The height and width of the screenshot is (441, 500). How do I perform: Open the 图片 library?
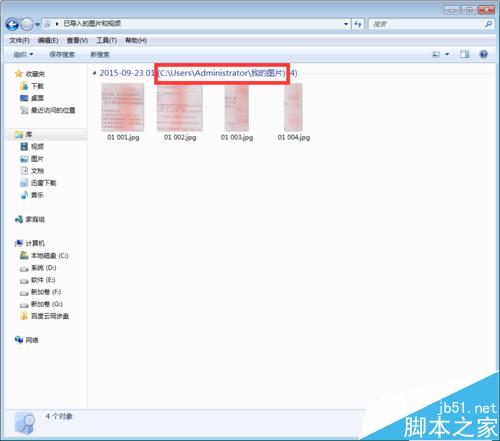[x=37, y=159]
